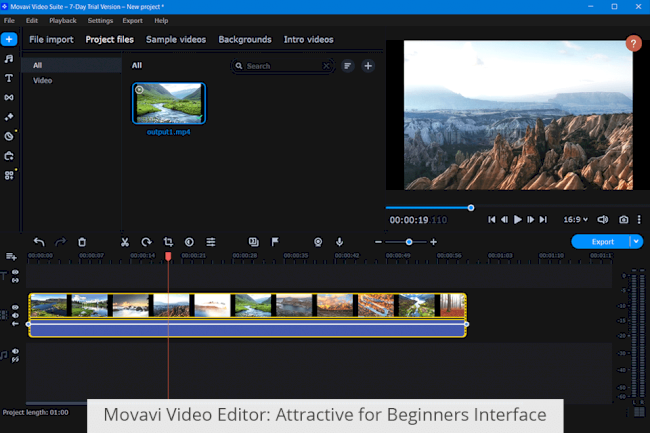Select the Crop tool

pos(168,242)
